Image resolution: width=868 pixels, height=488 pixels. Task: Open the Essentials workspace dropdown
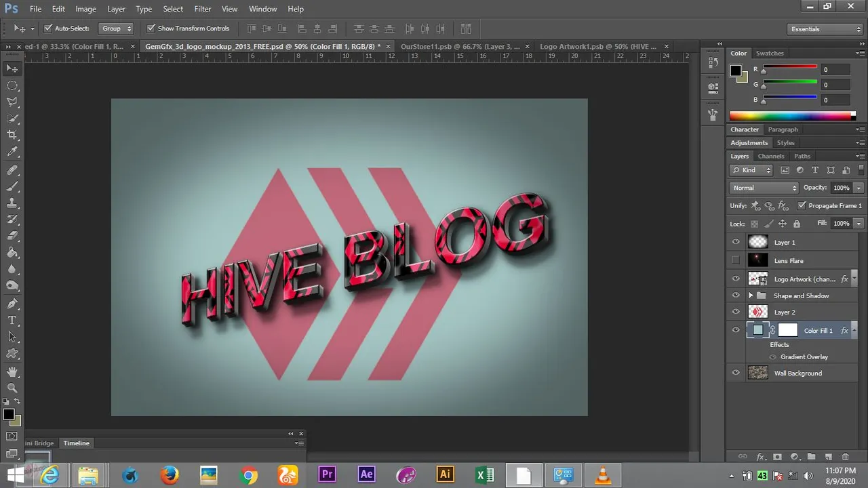(825, 29)
